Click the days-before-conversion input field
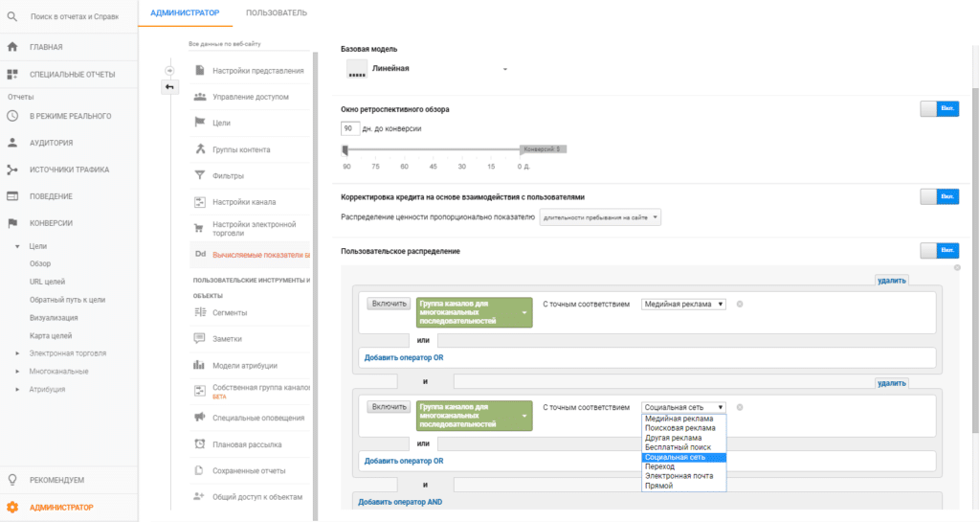Viewport: 980px width, 522px height. [350, 128]
